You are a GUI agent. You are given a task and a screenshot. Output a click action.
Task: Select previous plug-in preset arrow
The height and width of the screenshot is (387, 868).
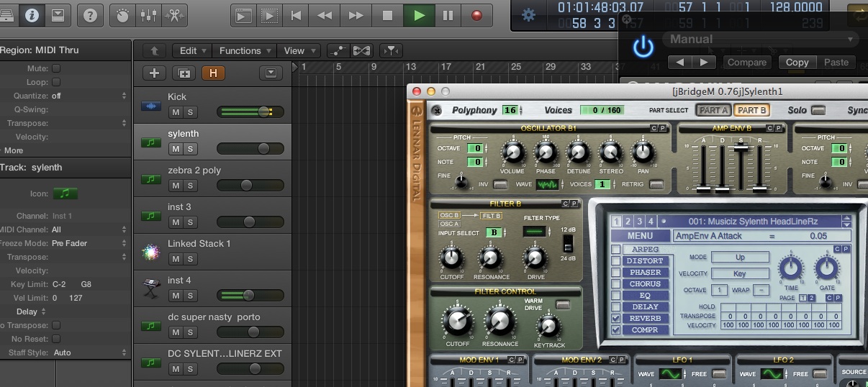680,63
